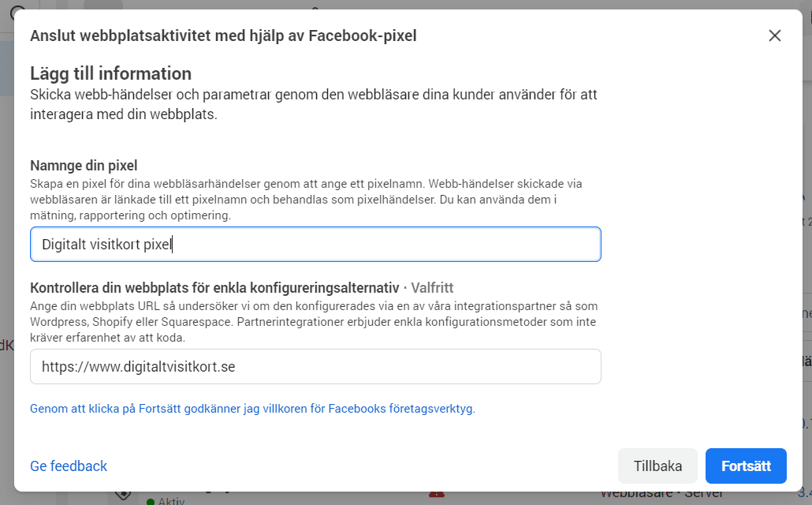The height and width of the screenshot is (505, 812).
Task: Click the Fortsätt button
Action: tap(746, 466)
